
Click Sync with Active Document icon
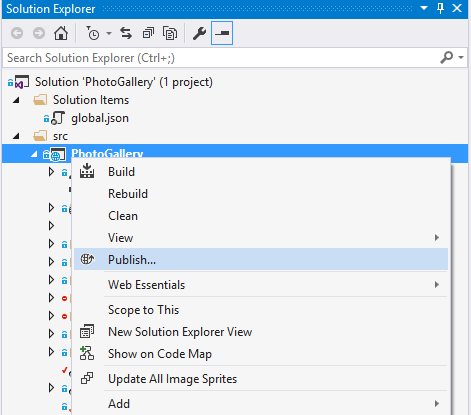[126, 33]
